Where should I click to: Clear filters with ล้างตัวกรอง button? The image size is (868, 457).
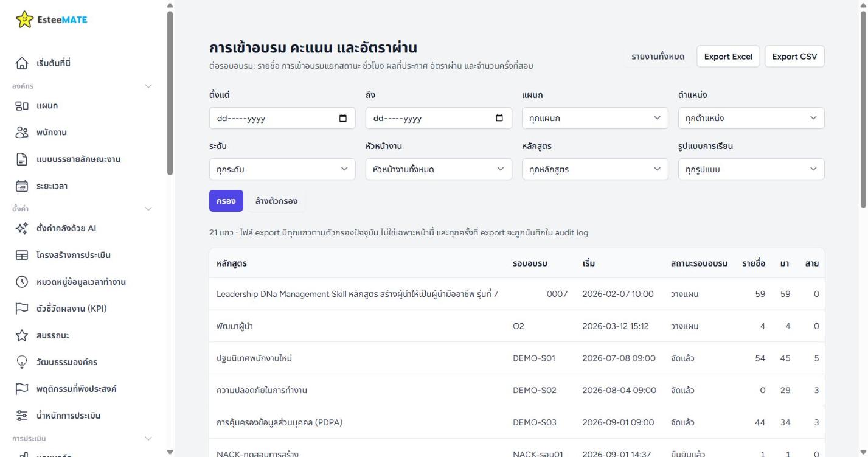[x=276, y=201]
